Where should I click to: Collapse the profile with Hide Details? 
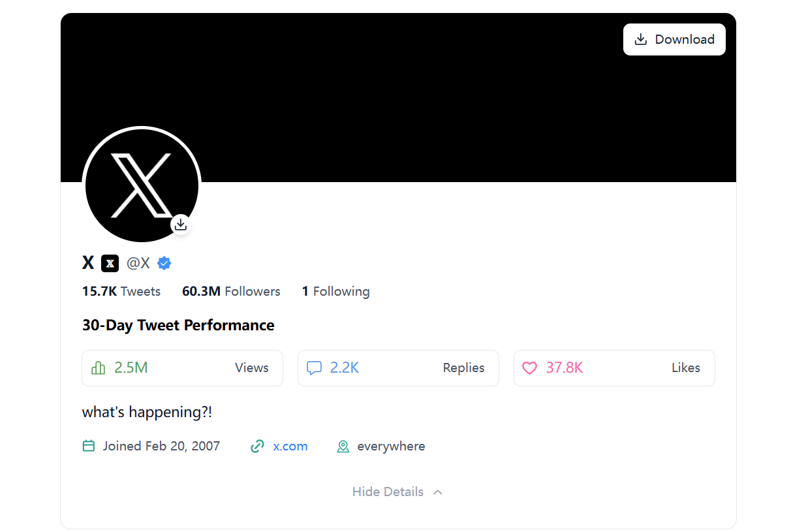point(388,492)
